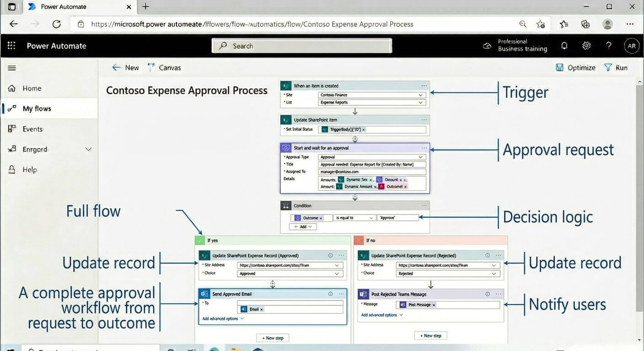Open the settings gear icon
644x351 pixels.
click(x=586, y=46)
